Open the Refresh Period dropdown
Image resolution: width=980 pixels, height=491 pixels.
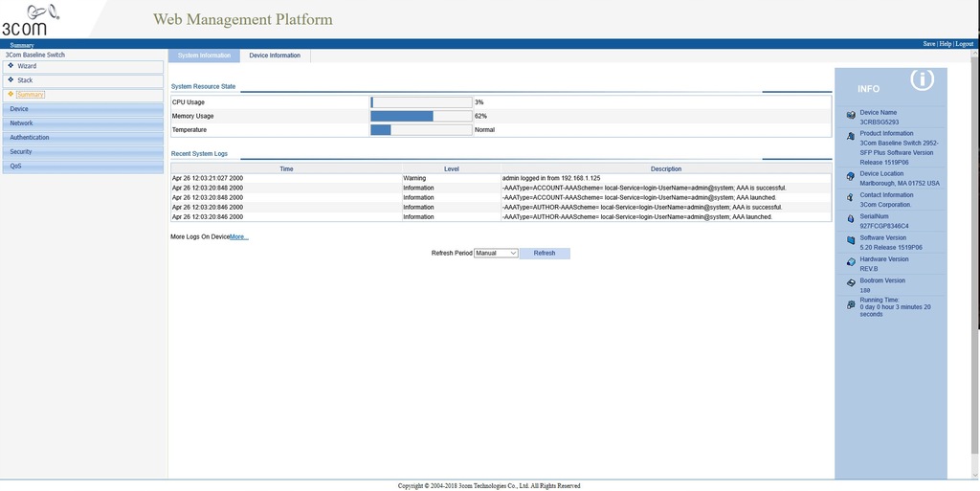[x=496, y=254]
